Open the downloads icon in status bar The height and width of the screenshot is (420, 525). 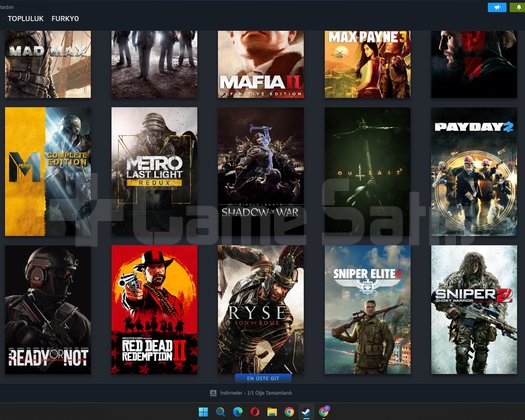(213, 393)
